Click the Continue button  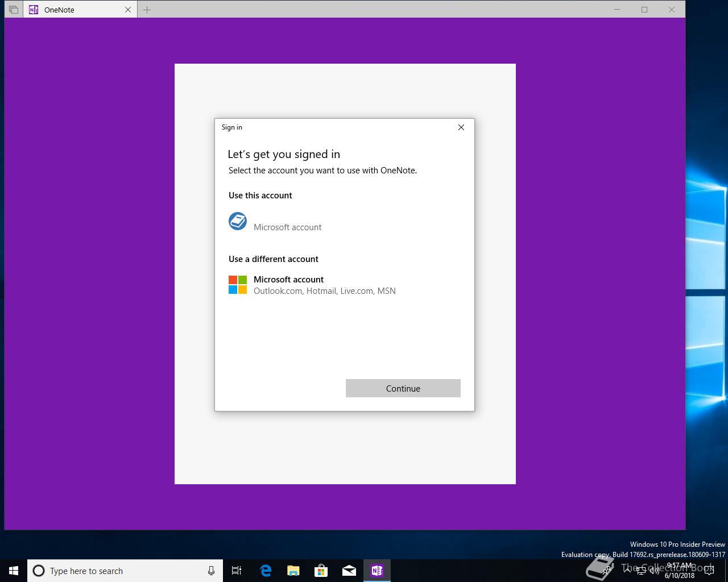coord(403,388)
